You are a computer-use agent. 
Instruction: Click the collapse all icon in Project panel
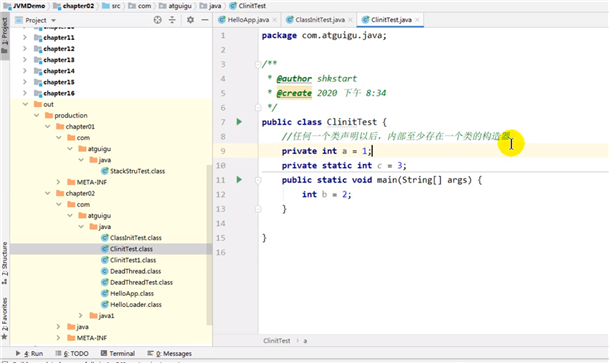tap(172, 20)
